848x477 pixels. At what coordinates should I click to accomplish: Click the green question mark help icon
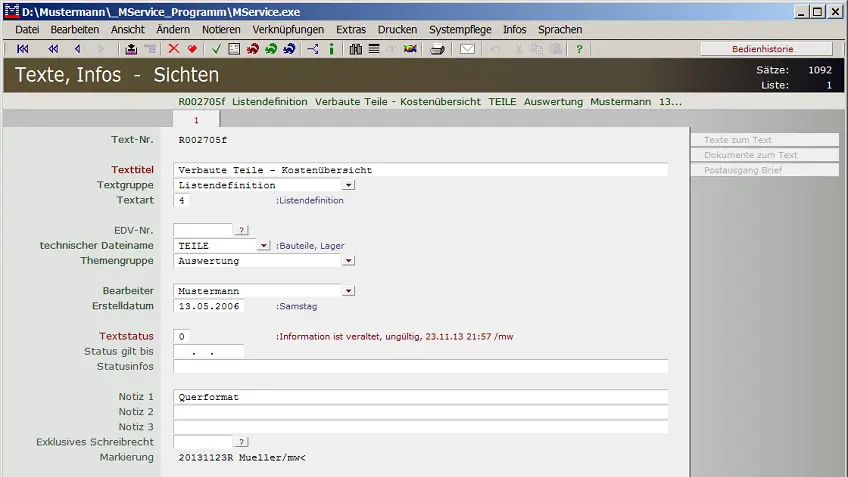pyautogui.click(x=579, y=49)
